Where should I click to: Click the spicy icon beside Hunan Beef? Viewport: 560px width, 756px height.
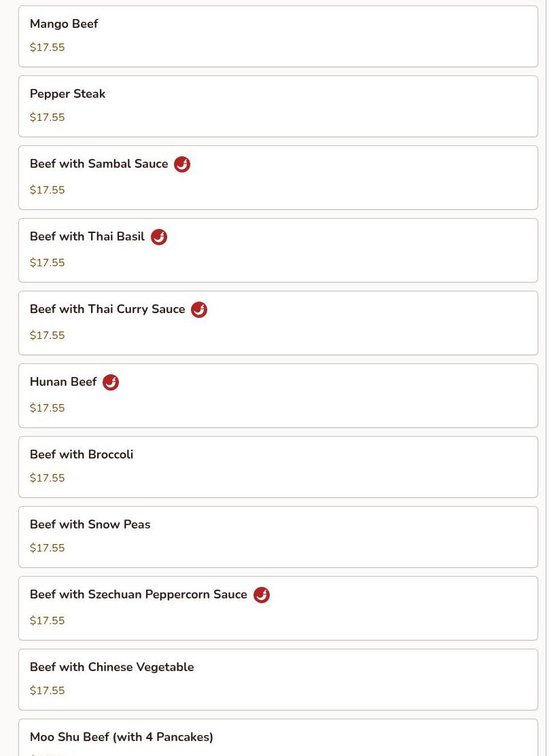click(x=111, y=382)
